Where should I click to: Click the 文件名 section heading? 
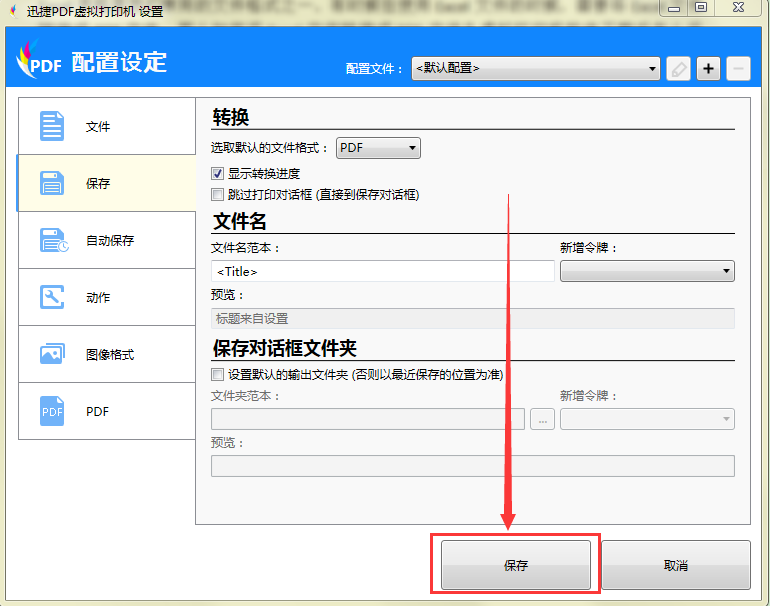[240, 221]
